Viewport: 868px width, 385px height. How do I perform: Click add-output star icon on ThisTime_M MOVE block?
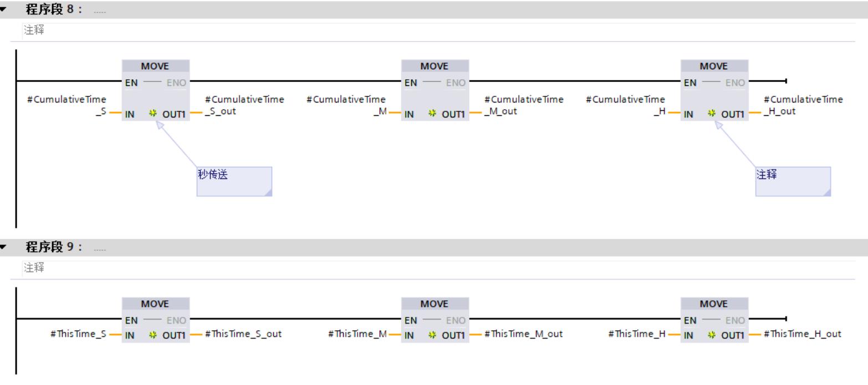coord(432,334)
